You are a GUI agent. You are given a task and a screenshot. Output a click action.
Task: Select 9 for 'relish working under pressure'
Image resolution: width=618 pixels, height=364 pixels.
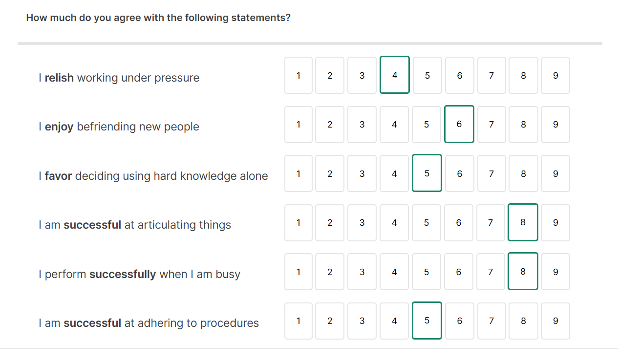point(555,75)
